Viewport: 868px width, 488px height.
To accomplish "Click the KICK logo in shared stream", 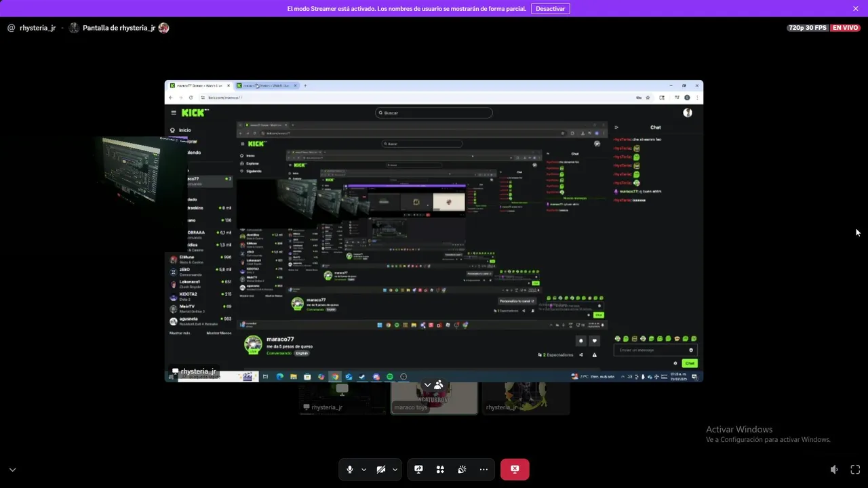I will [x=193, y=113].
